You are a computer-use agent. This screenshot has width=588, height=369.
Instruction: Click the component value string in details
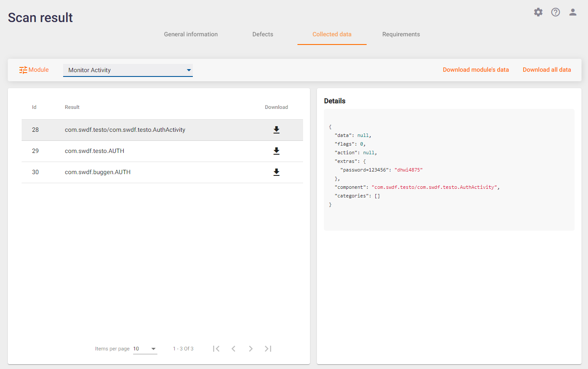click(434, 187)
